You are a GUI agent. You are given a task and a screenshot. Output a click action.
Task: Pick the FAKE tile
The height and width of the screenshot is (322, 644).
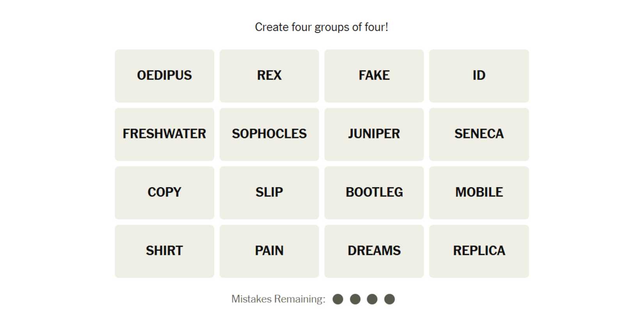[x=374, y=76]
